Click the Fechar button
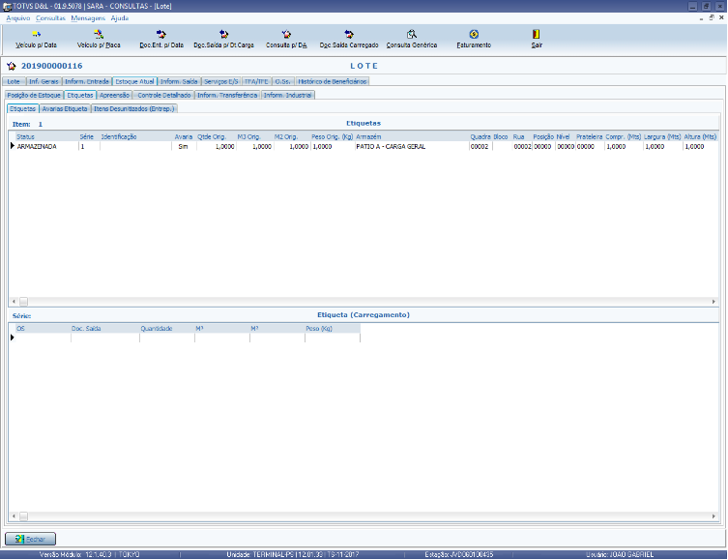Screen dimensions: 728x560 31,539
